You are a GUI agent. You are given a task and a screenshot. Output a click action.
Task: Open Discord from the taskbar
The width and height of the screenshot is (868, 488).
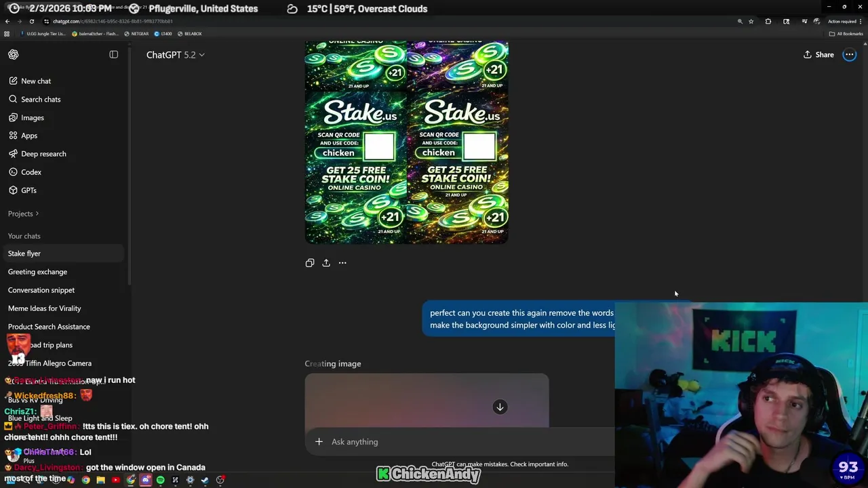tap(145, 480)
